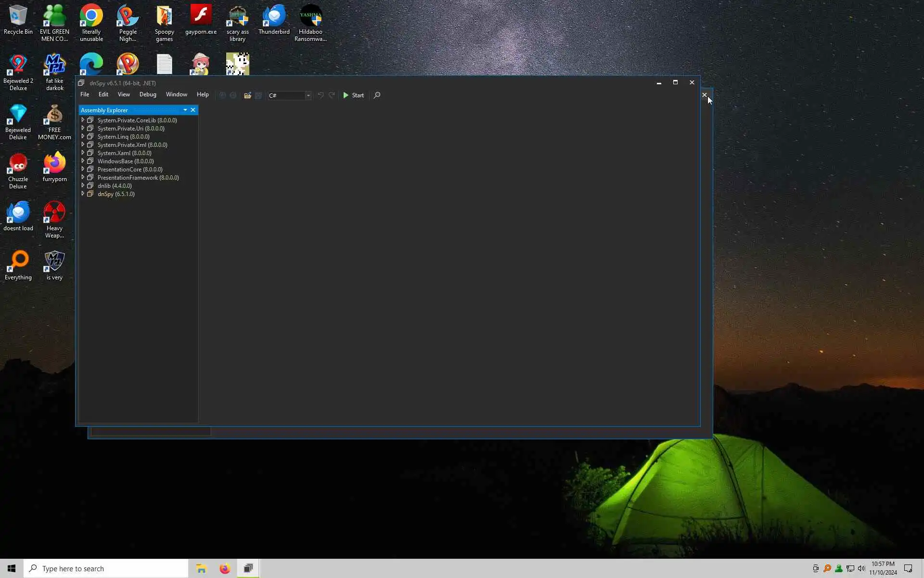Viewport: 924px width, 578px height.
Task: Click the Windows taskbar search box
Action: point(106,569)
